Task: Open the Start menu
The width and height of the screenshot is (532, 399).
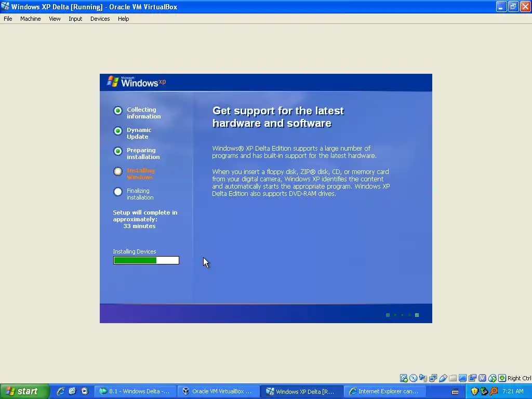Action: [24, 391]
